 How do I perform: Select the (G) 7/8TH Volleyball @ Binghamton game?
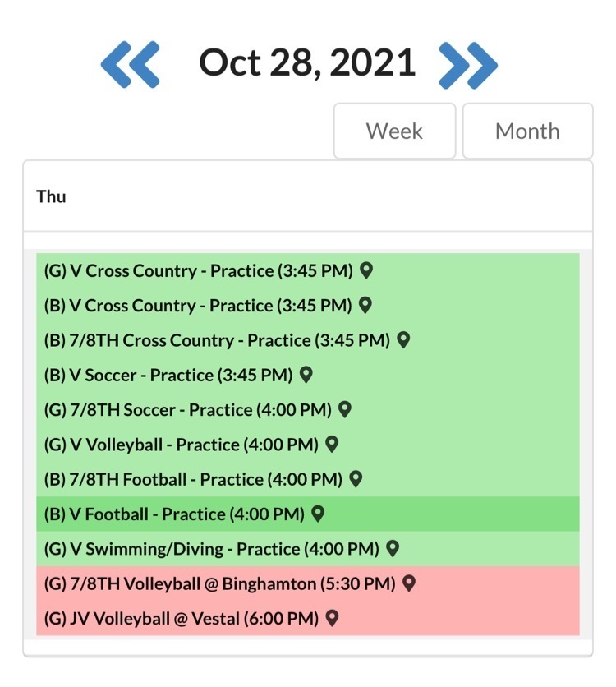[x=219, y=584]
